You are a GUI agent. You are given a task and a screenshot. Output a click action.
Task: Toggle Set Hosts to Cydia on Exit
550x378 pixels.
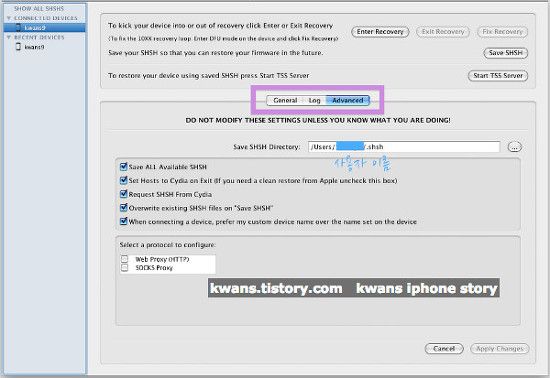(x=123, y=180)
